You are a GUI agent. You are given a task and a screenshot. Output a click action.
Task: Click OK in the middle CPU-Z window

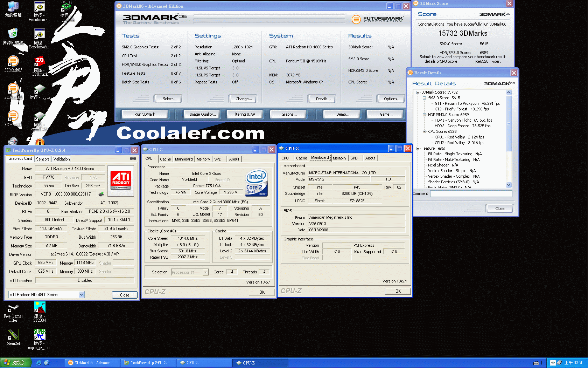(262, 292)
